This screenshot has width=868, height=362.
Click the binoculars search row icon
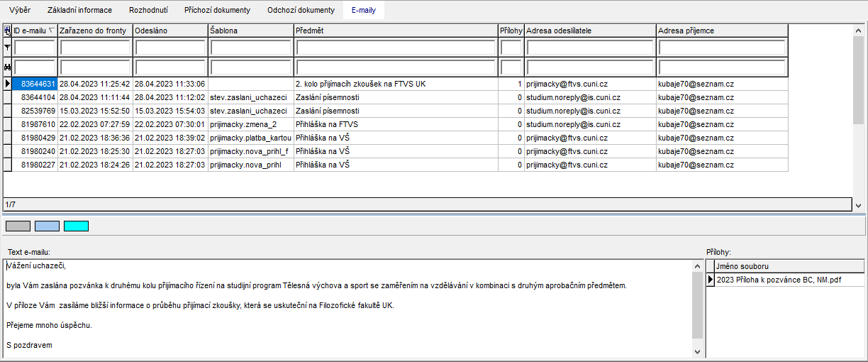point(8,67)
